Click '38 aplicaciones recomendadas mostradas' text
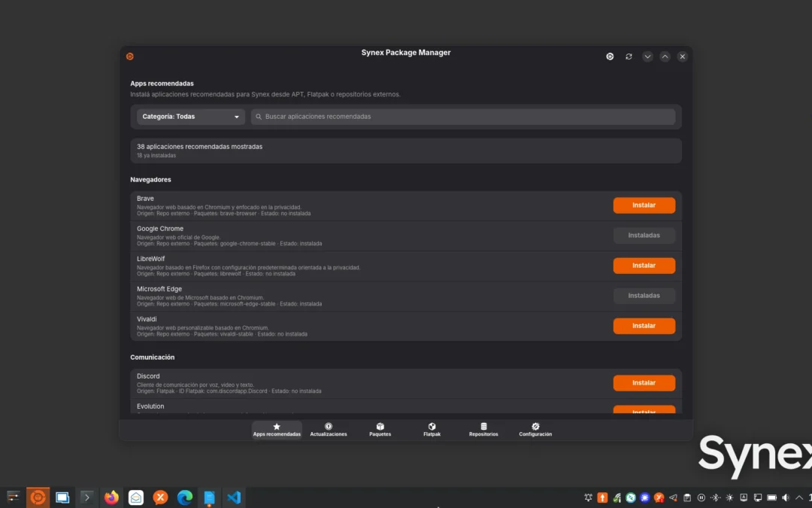812x508 pixels. pos(199,147)
